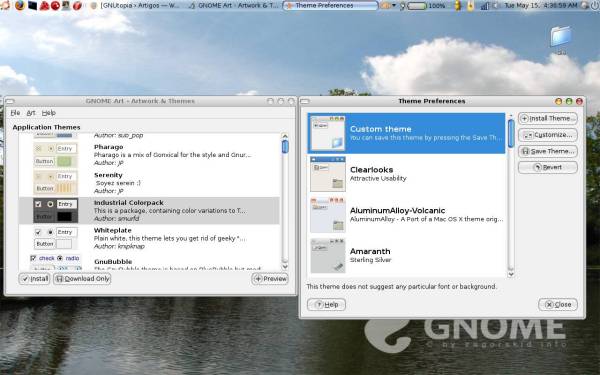Screen dimensions: 600x375
Task: Click the Revert button
Action: (548, 168)
